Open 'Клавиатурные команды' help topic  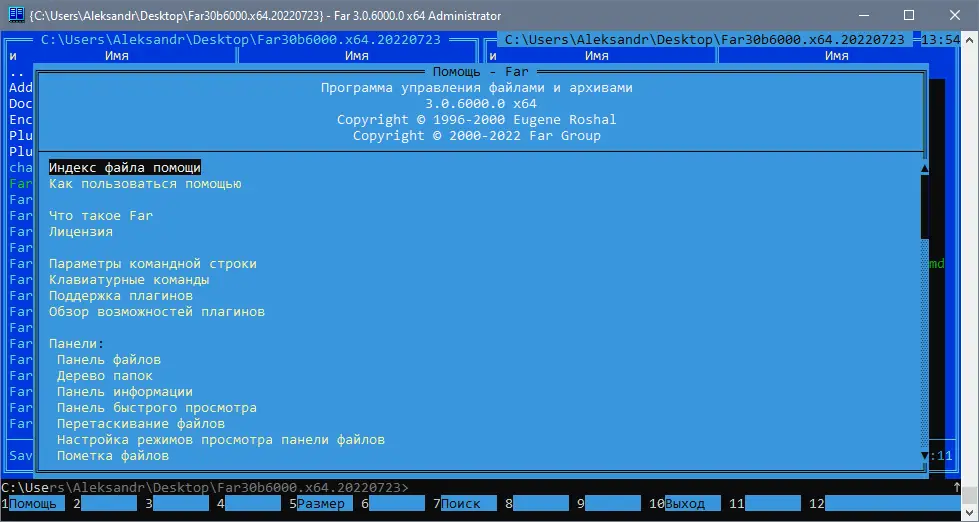[129, 280]
